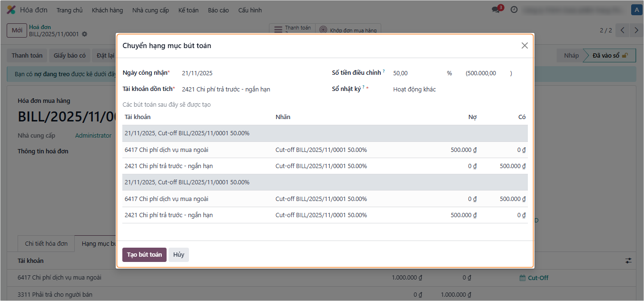Open the Kế toán menu
The height and width of the screenshot is (301, 644).
(188, 10)
